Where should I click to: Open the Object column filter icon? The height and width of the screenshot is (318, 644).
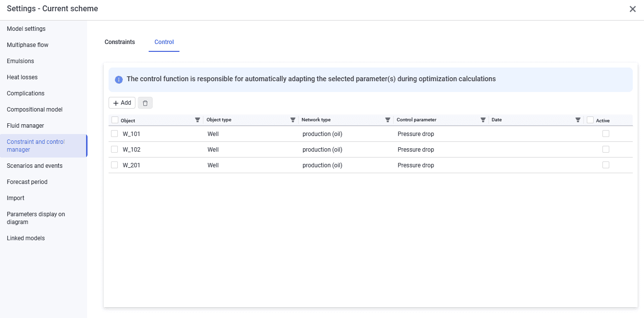pyautogui.click(x=198, y=120)
